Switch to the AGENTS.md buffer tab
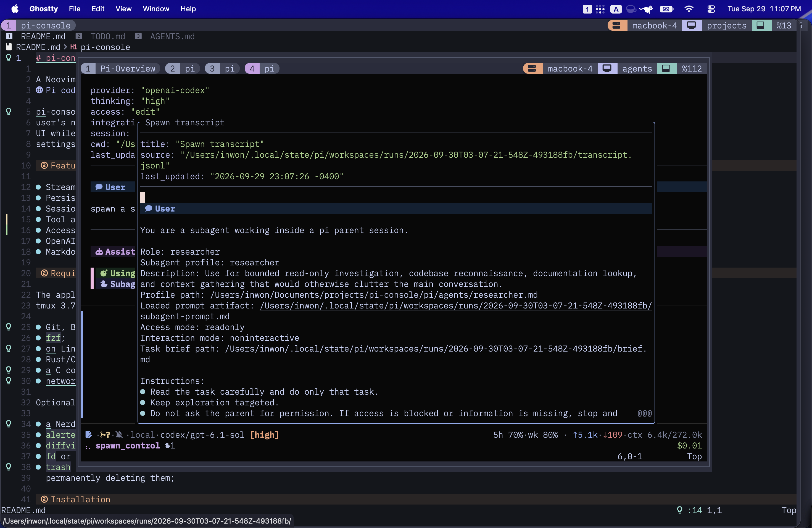Screen dimensions: 812x528 pos(165,36)
